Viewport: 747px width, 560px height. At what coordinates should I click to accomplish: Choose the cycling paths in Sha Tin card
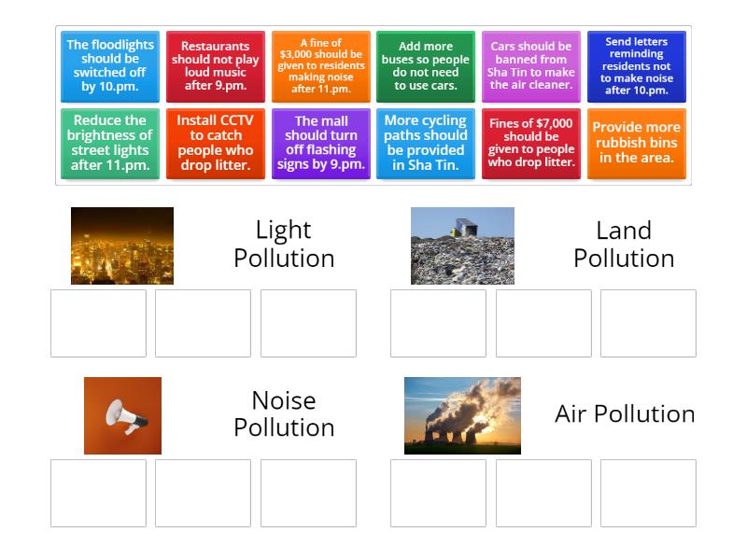[x=424, y=144]
